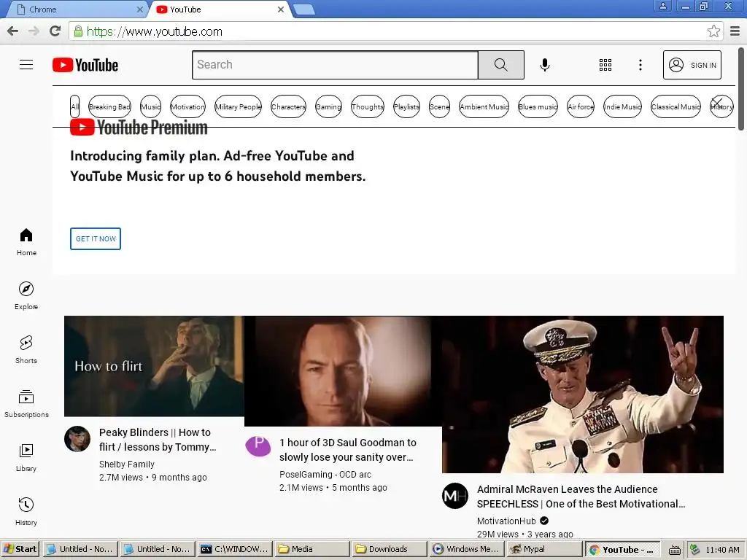Bookmark the page with the star icon
This screenshot has width=747, height=560.
click(x=713, y=31)
